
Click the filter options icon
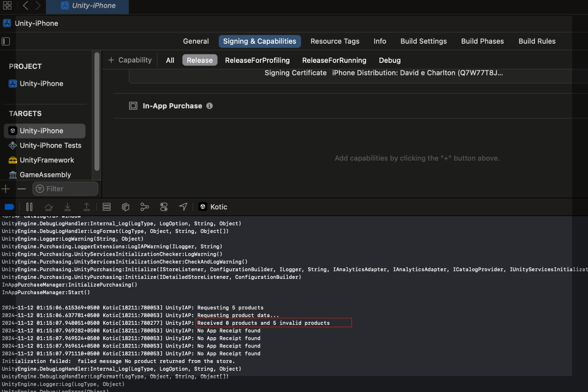coord(40,189)
